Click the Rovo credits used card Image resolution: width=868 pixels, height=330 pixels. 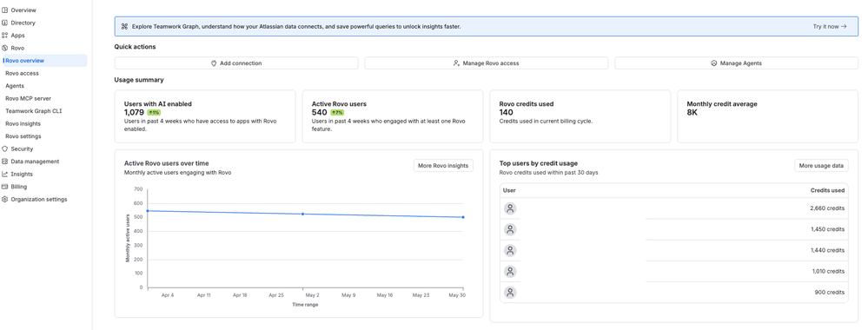pyautogui.click(x=580, y=116)
